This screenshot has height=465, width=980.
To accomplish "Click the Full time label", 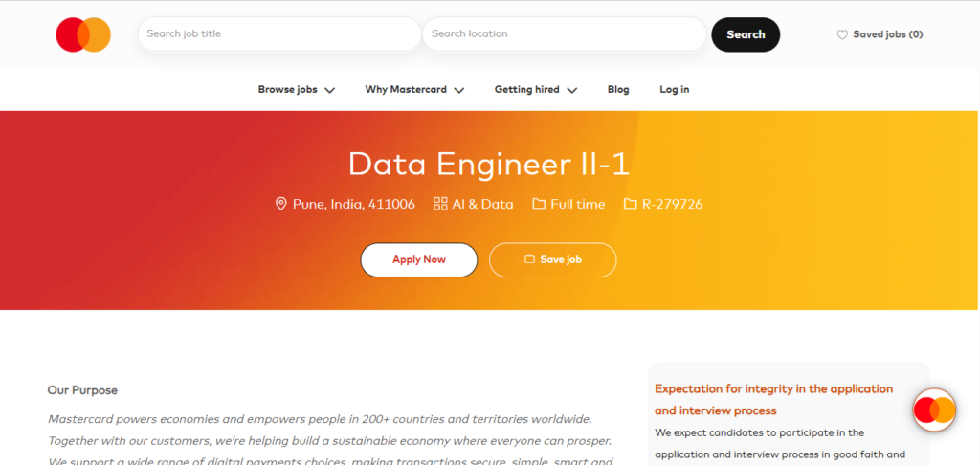I will (x=577, y=204).
